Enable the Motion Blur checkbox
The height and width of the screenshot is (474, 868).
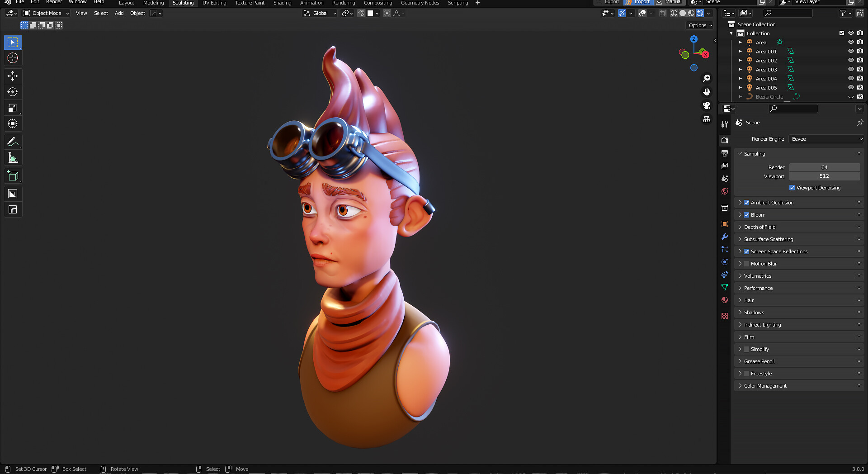[x=746, y=263]
